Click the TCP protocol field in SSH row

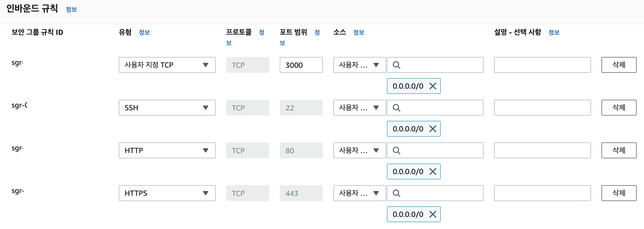248,108
